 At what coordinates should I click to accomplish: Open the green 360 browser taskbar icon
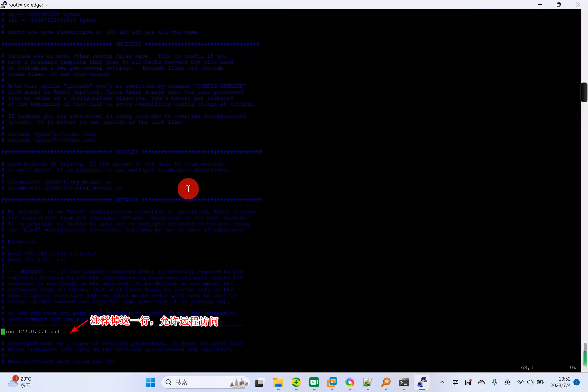[x=296, y=382]
